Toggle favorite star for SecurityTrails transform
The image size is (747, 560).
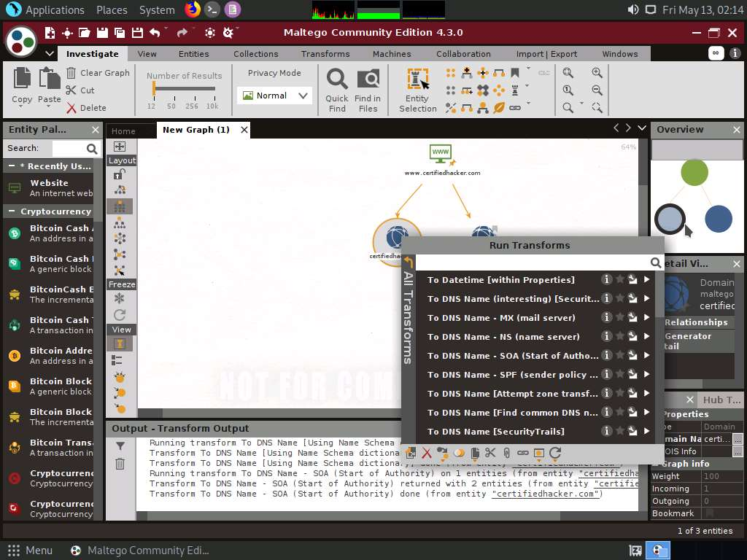click(620, 431)
